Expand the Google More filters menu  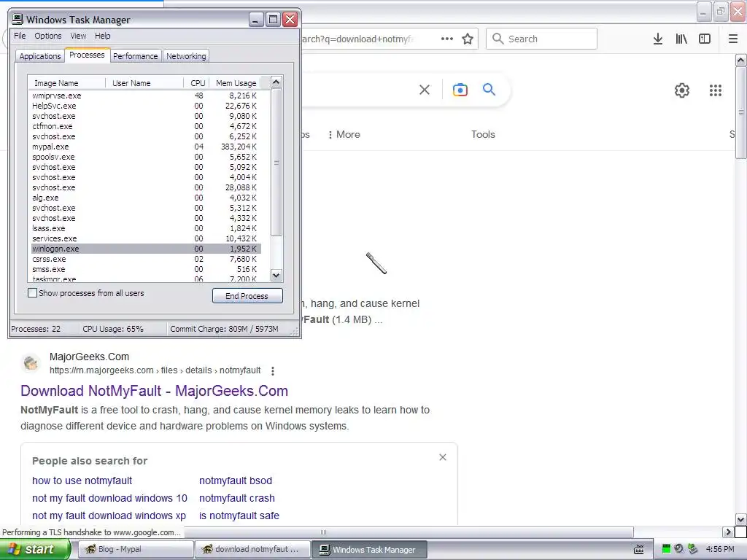click(344, 135)
